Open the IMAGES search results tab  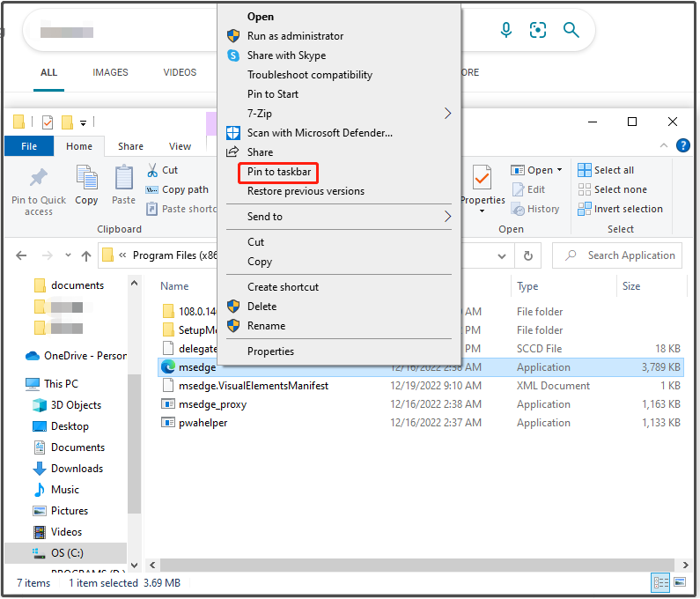tap(110, 72)
